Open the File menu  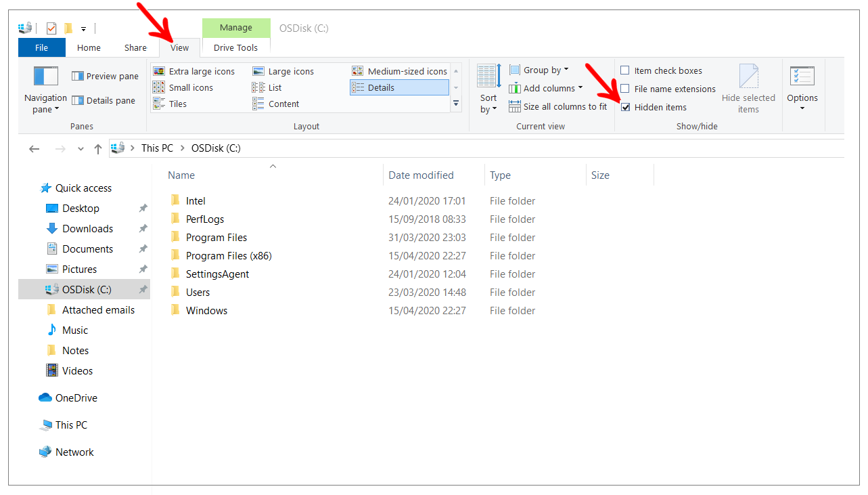tap(42, 47)
